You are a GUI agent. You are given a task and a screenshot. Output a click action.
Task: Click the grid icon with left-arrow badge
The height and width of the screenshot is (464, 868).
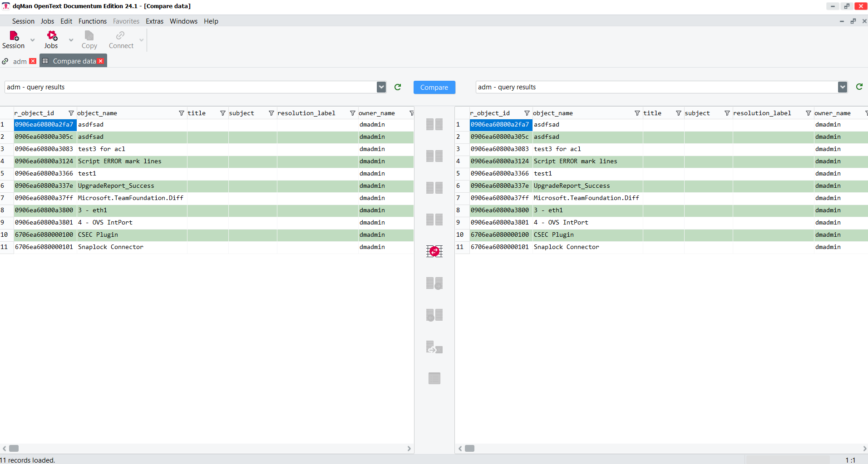pyautogui.click(x=434, y=315)
